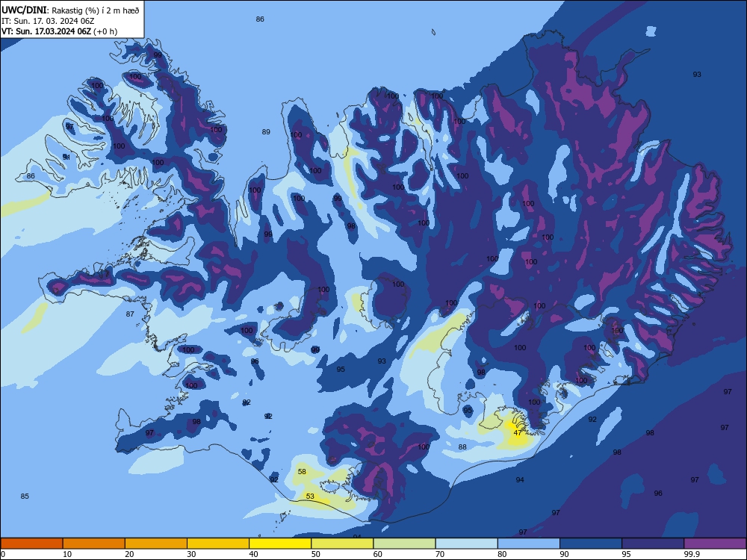The image size is (747, 560).
Task: Click the humidity value 88 on the map
Action: point(462,447)
